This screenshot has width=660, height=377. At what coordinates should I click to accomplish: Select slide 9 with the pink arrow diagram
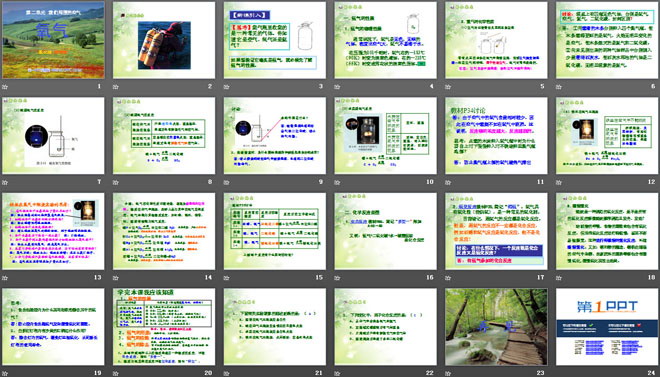point(275,135)
